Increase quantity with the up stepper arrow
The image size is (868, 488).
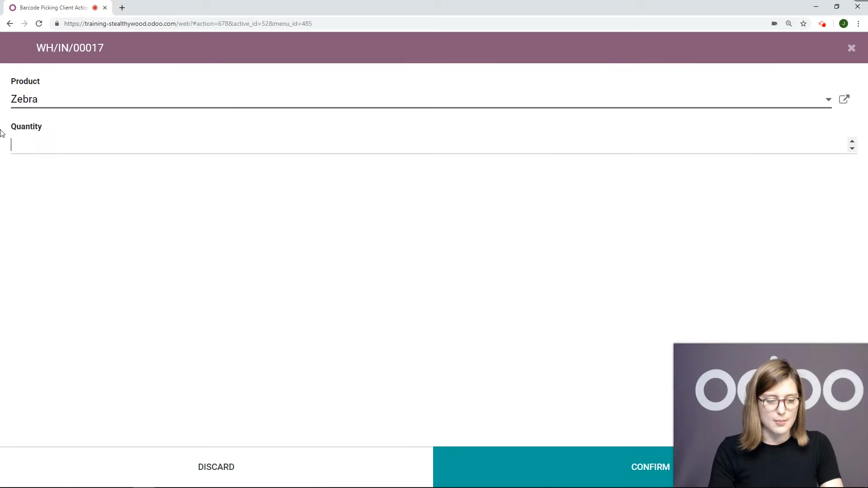(x=852, y=141)
